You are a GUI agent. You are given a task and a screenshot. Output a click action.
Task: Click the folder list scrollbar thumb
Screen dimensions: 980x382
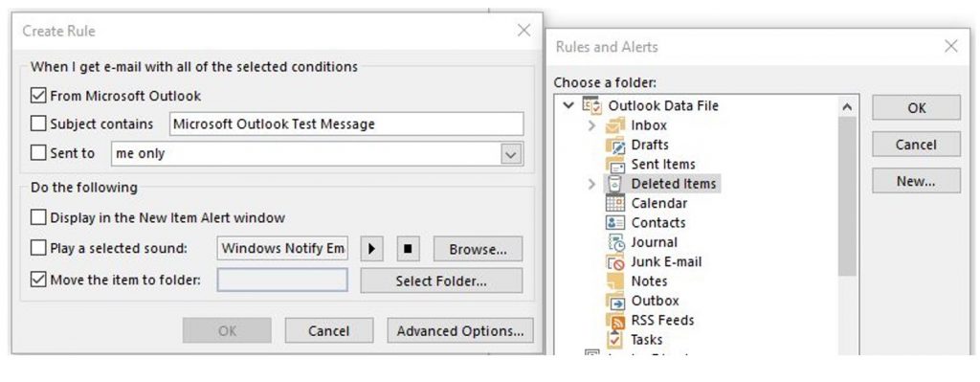847,196
